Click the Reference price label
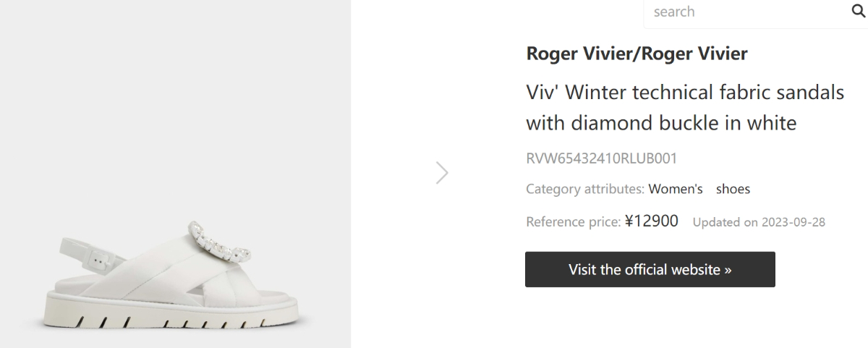The image size is (868, 348). [573, 221]
